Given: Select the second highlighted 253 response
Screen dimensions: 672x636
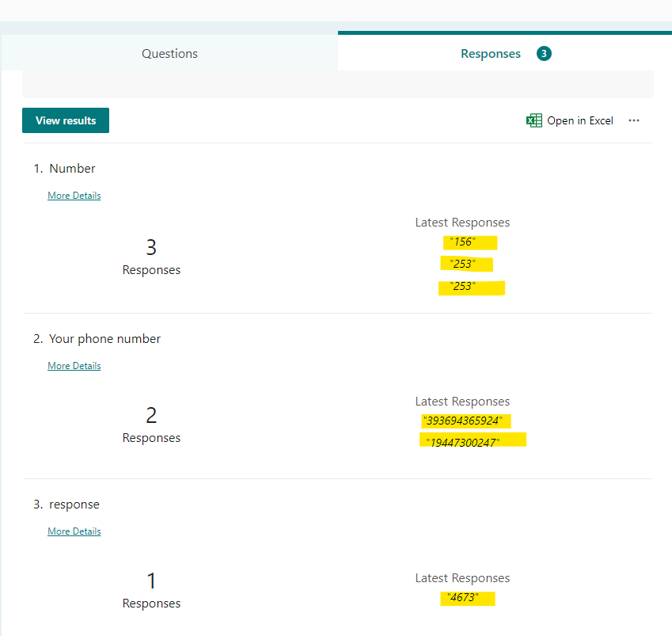Looking at the screenshot, I should pyautogui.click(x=471, y=288).
